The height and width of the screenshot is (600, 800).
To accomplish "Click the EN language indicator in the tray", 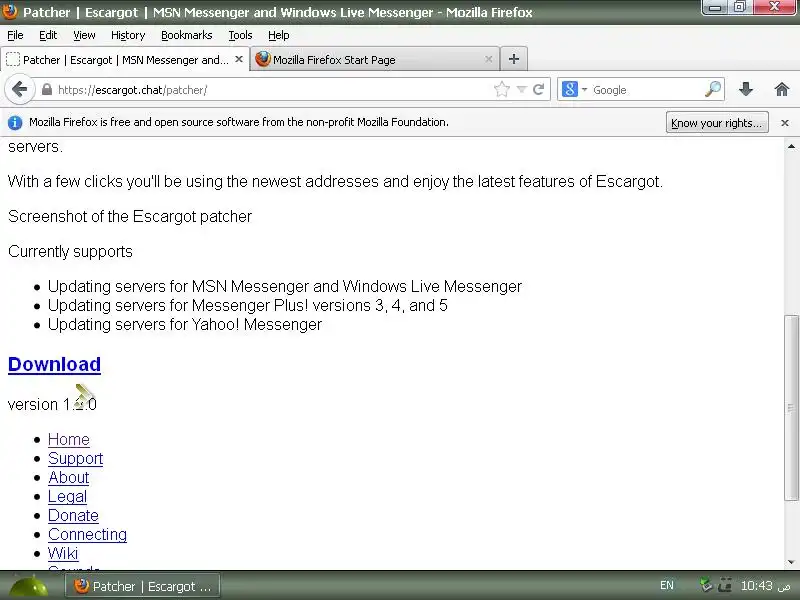I will point(666,585).
